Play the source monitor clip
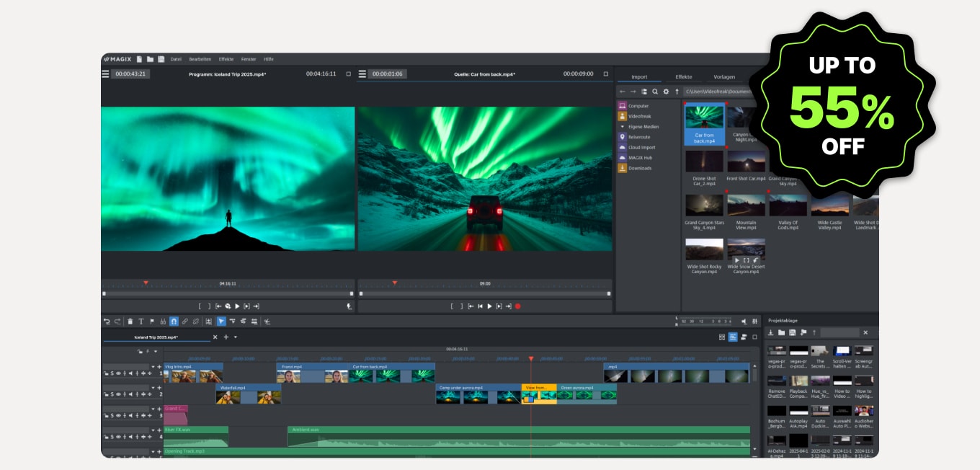This screenshot has height=470, width=980. (x=489, y=306)
